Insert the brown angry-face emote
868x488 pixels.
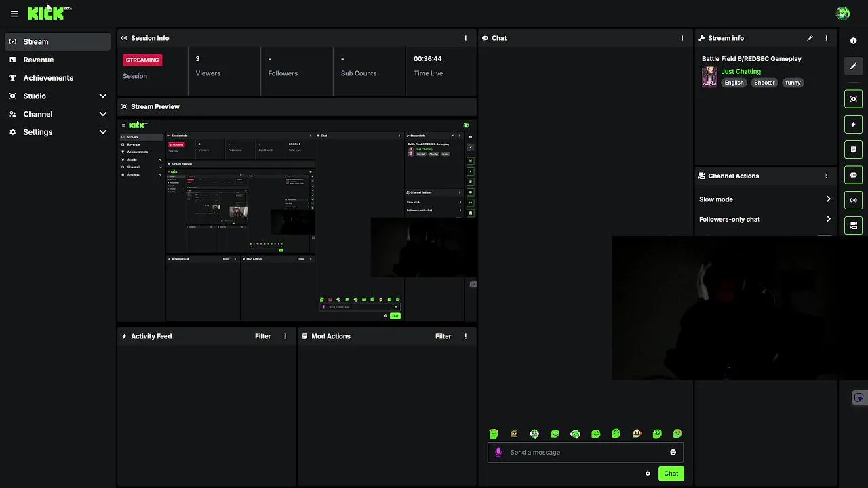coord(514,434)
